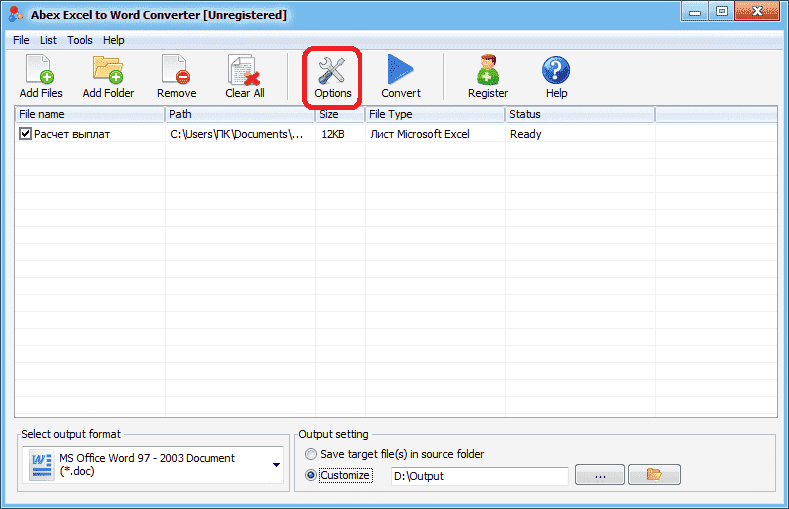This screenshot has height=509, width=789.
Task: Select Save target file(s) in source folder
Action: (x=311, y=454)
